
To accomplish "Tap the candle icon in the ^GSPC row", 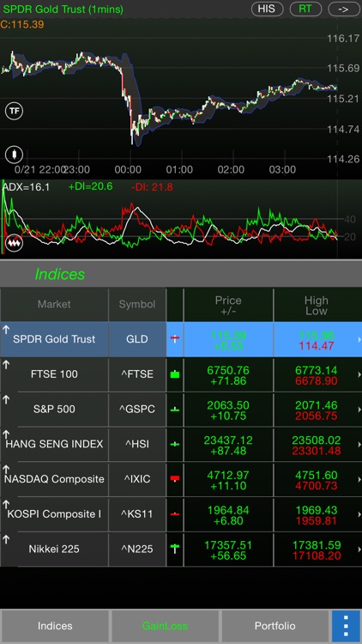I will tap(175, 409).
